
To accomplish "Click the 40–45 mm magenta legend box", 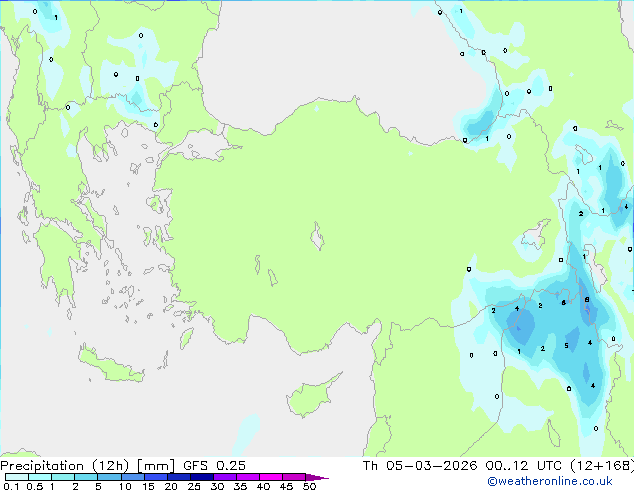I will pyautogui.click(x=271, y=477).
